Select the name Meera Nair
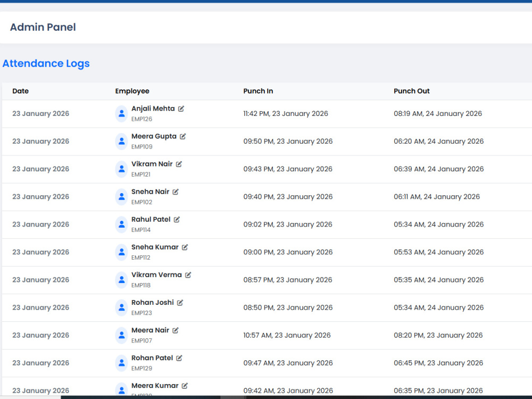 click(x=151, y=330)
